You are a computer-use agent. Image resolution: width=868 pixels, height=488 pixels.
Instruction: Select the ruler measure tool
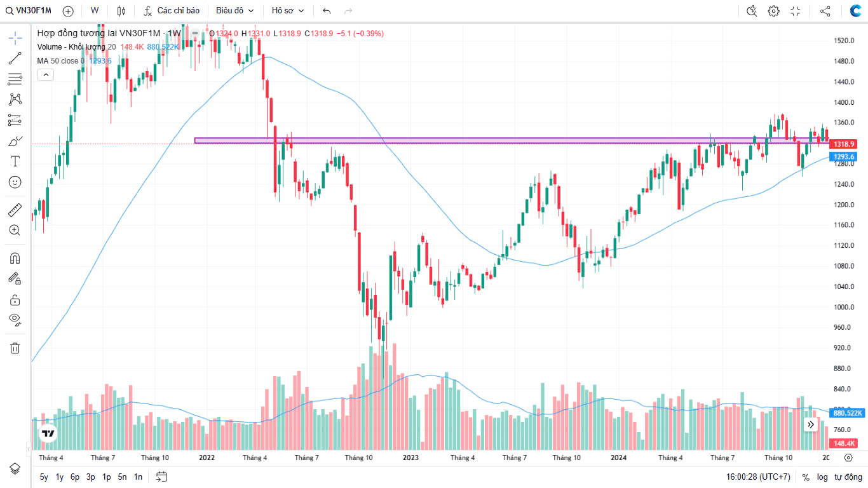15,210
